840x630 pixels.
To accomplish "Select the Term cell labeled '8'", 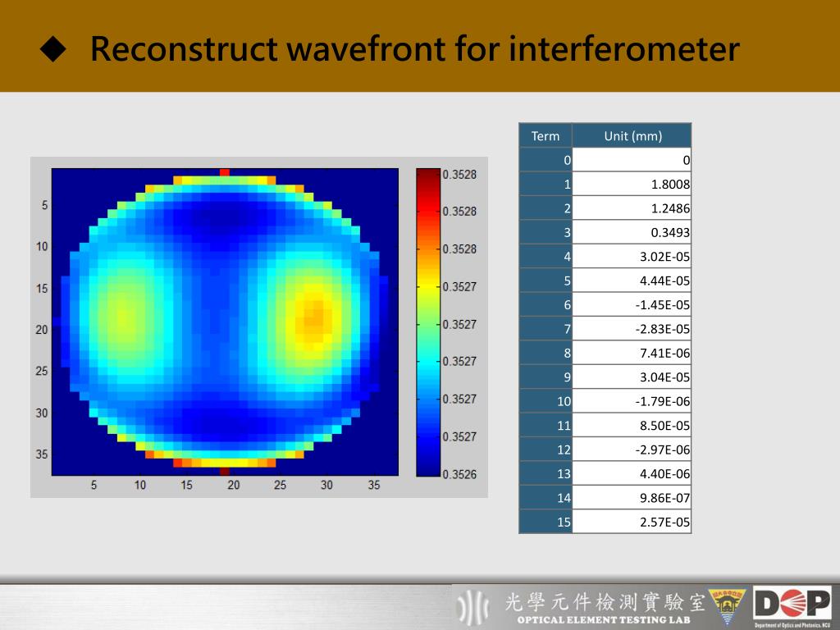I will coord(546,353).
